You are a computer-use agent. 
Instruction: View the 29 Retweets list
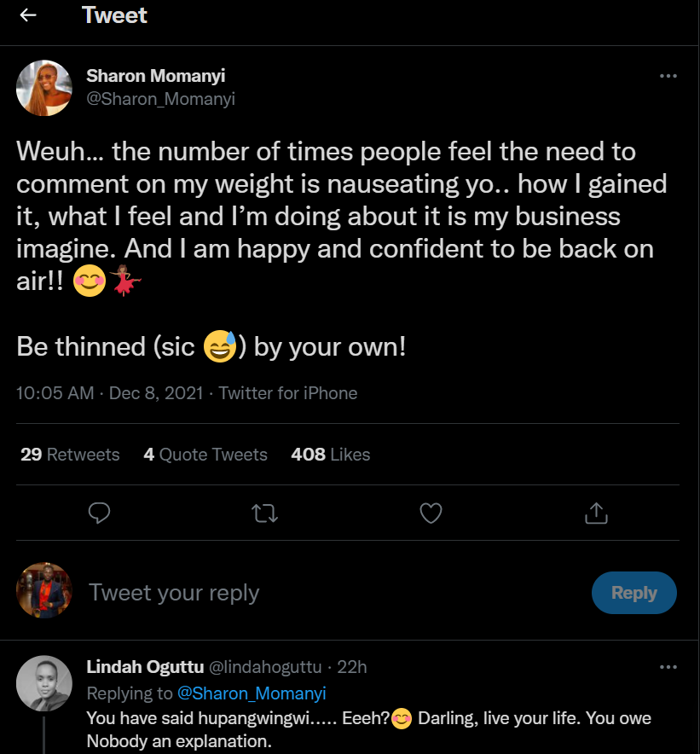70,455
